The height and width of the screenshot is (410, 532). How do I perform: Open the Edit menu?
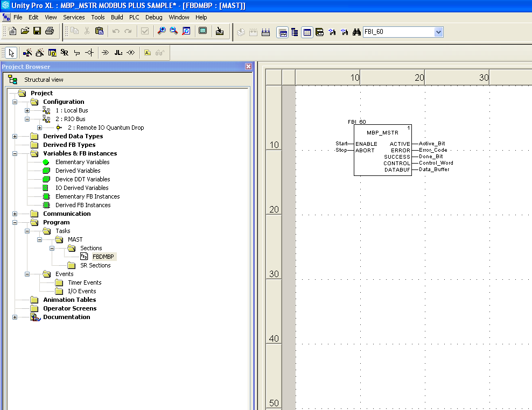click(33, 17)
